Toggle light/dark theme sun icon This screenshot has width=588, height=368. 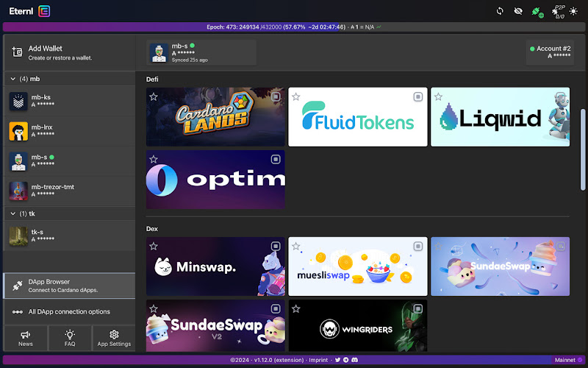(573, 11)
